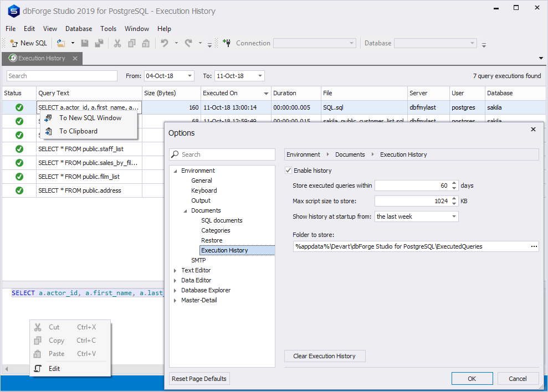Select Keyboard in the Options tree
548x392 pixels.
204,191
